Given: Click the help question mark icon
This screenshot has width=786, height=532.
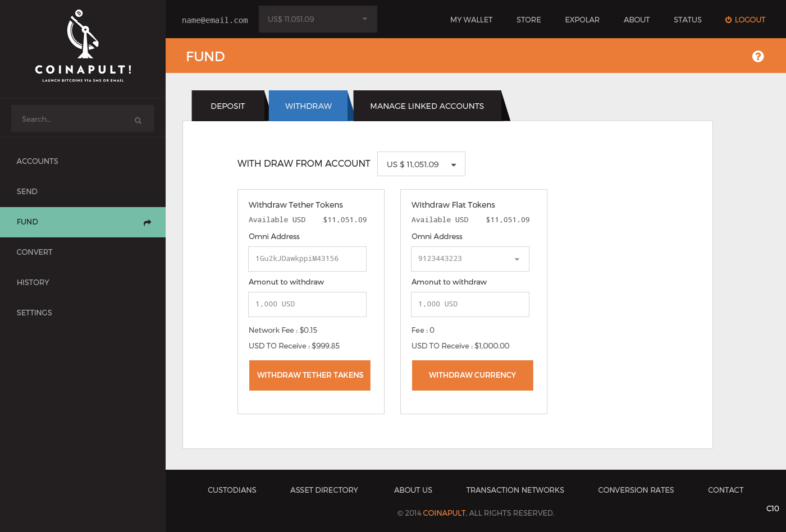Looking at the screenshot, I should [x=758, y=56].
